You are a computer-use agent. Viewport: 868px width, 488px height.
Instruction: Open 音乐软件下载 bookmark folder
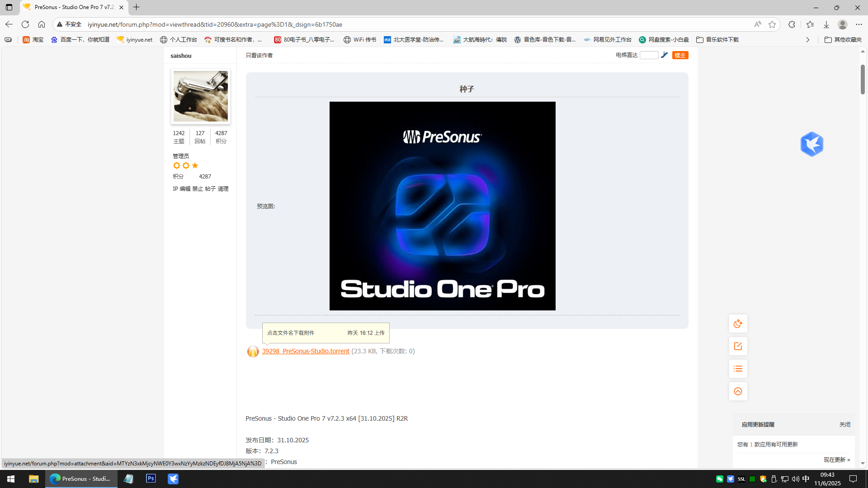point(717,40)
